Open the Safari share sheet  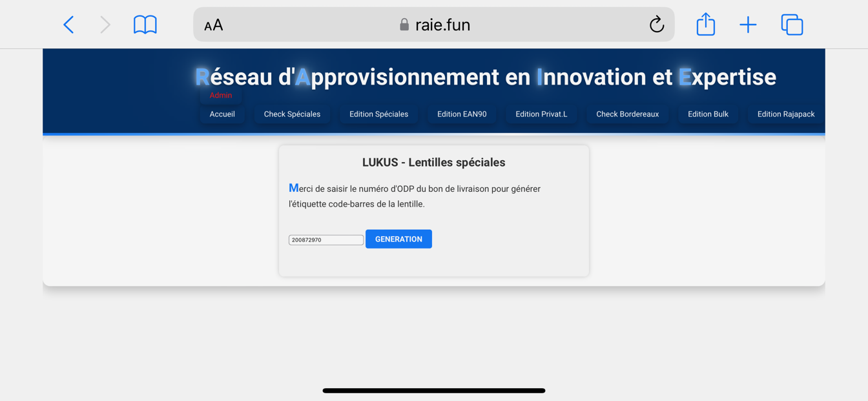(705, 25)
